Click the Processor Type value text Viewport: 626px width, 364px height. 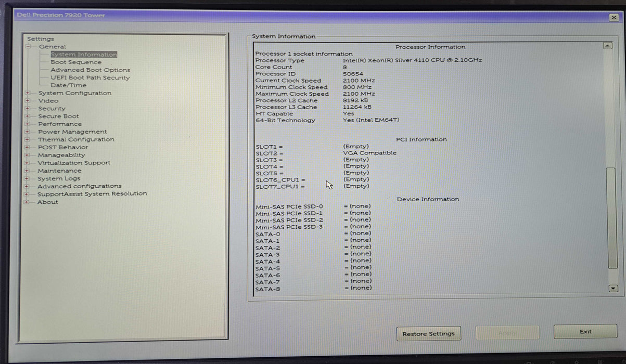pos(412,60)
